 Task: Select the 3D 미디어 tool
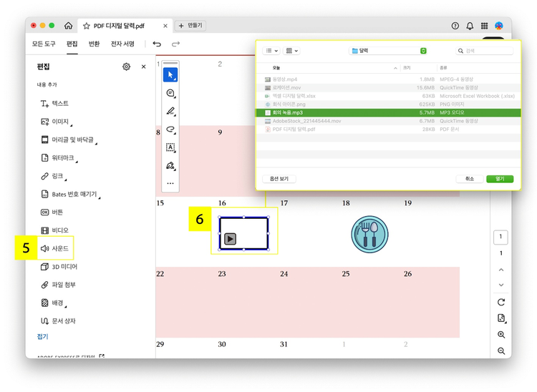point(59,267)
